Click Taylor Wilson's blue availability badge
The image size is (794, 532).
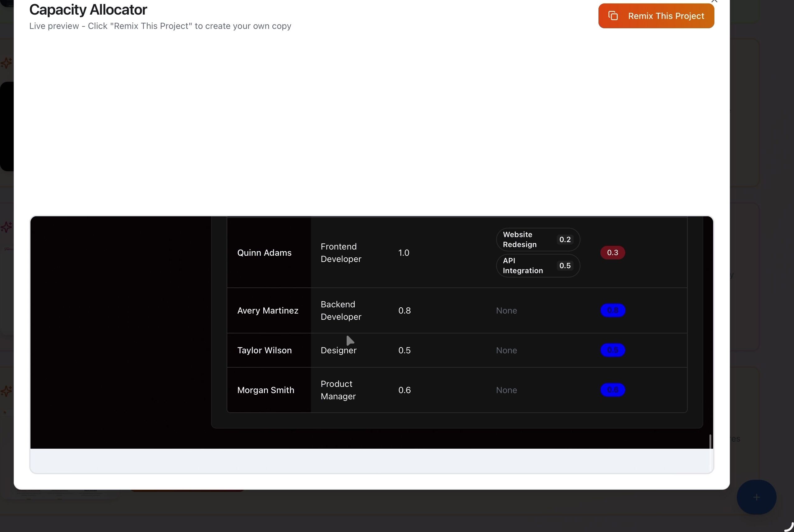[x=612, y=350]
